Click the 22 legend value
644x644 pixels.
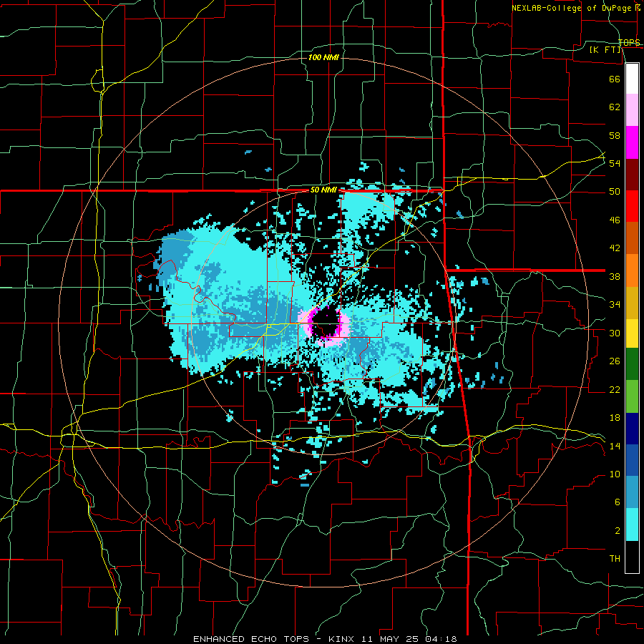tap(615, 389)
